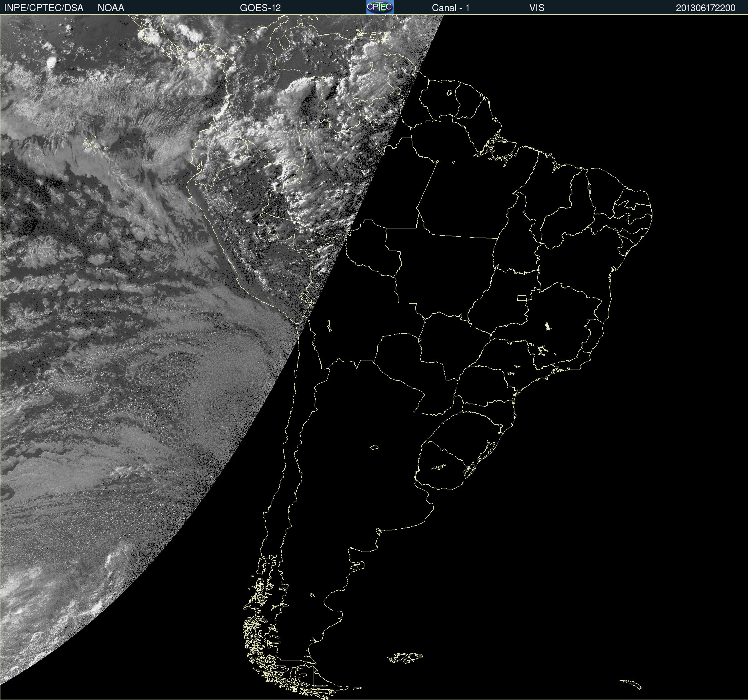Click the VIS channel label

(x=537, y=8)
